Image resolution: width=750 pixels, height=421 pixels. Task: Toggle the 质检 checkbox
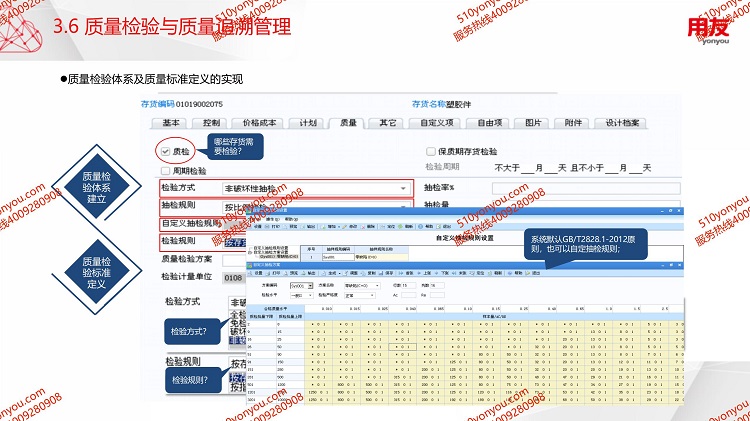point(166,150)
